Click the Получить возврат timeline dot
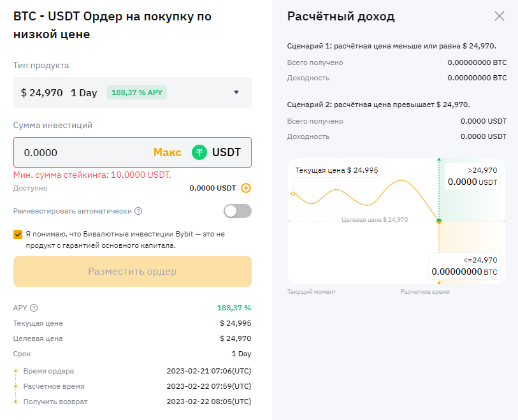Image resolution: width=518 pixels, height=420 pixels. pyautogui.click(x=16, y=402)
